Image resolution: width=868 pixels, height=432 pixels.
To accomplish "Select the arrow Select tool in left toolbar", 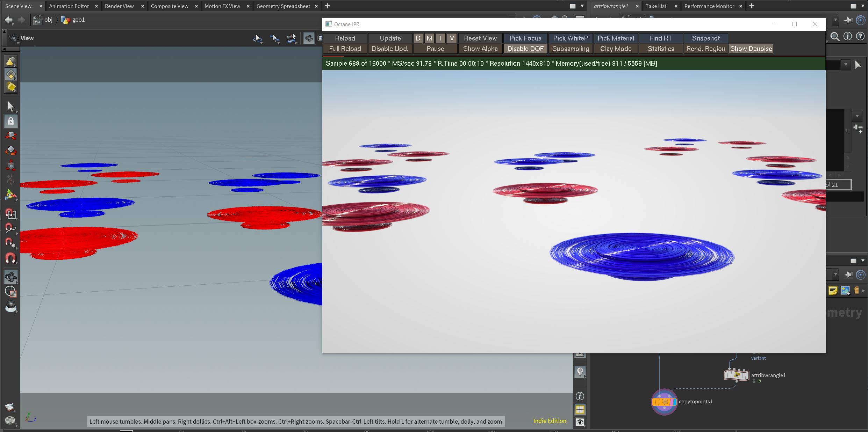I will tap(10, 107).
